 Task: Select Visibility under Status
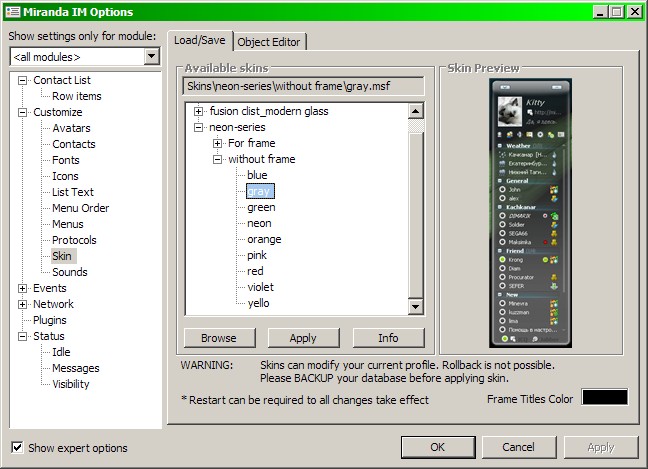click(x=71, y=384)
